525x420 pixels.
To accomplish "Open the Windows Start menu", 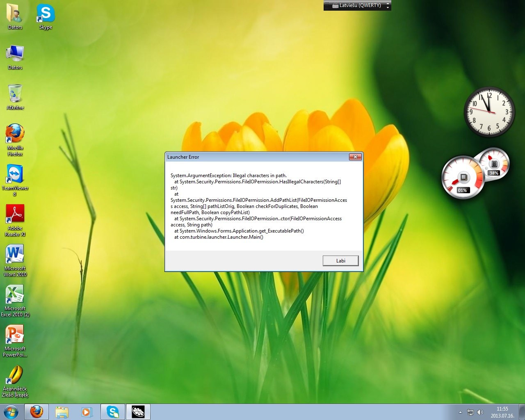I will point(11,412).
